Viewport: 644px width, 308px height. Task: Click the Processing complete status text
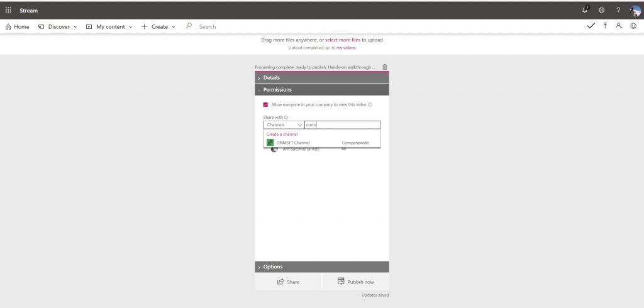point(315,67)
